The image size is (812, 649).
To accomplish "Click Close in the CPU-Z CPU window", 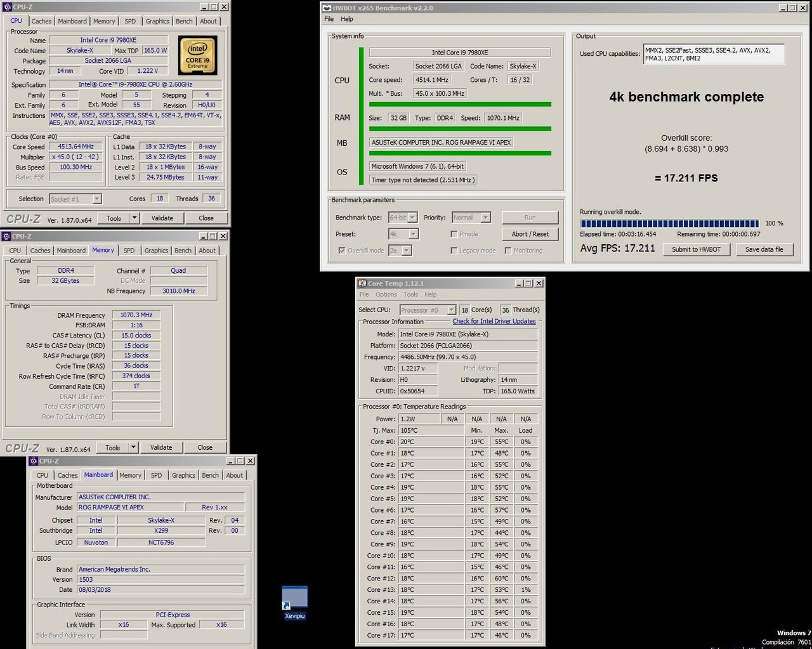I will (x=206, y=218).
